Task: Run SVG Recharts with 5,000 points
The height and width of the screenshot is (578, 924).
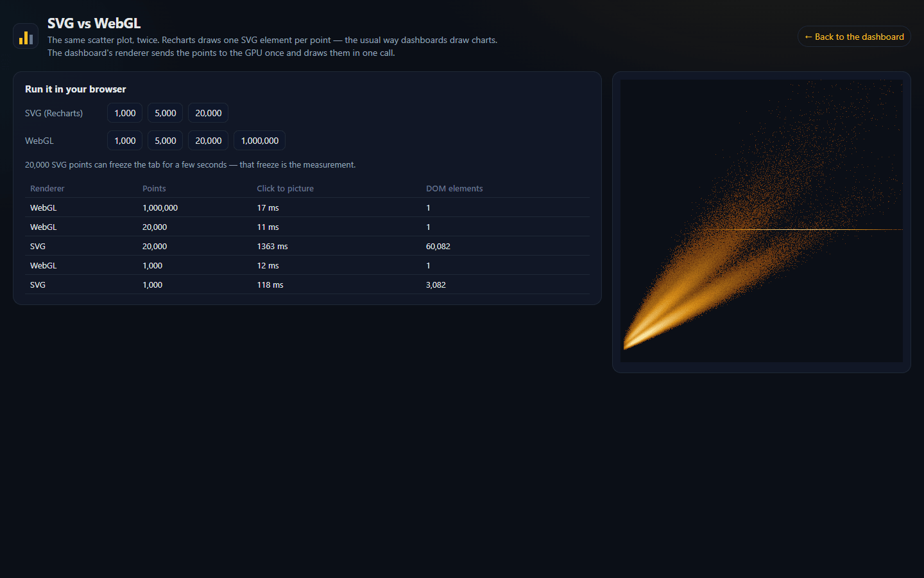Action: pyautogui.click(x=166, y=113)
